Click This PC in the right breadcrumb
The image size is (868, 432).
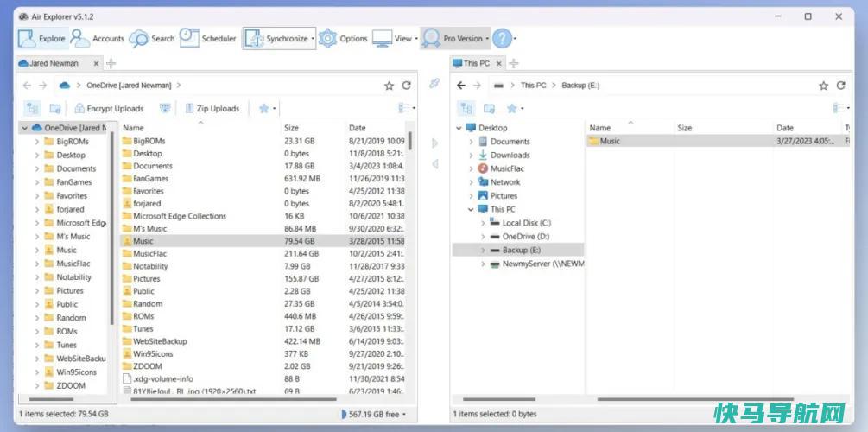tap(533, 86)
